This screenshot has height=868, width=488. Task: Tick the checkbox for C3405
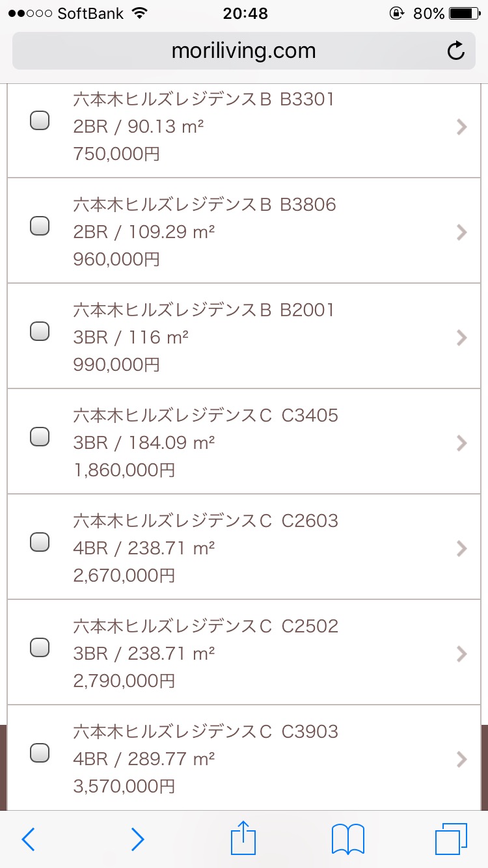[x=40, y=437]
